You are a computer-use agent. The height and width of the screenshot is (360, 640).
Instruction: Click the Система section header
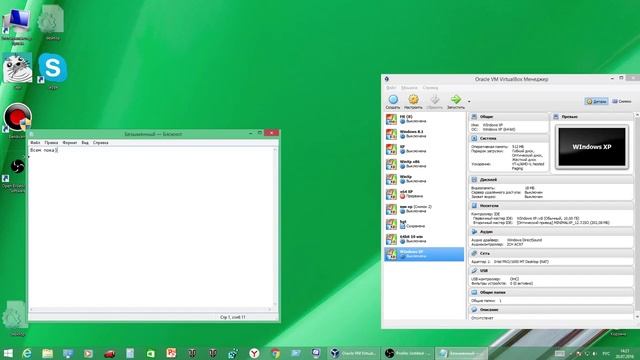click(x=508, y=138)
